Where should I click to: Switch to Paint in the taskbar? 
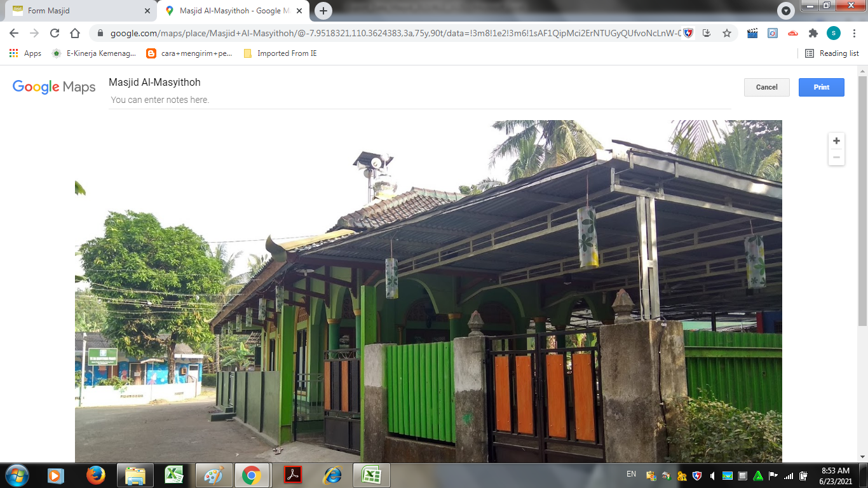214,475
